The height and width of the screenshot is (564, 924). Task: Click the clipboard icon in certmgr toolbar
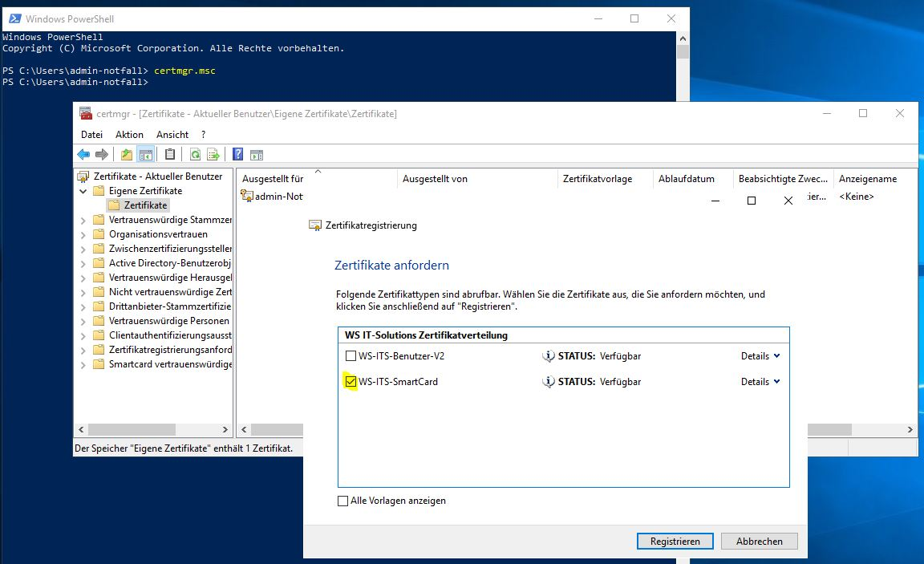pyautogui.click(x=170, y=154)
